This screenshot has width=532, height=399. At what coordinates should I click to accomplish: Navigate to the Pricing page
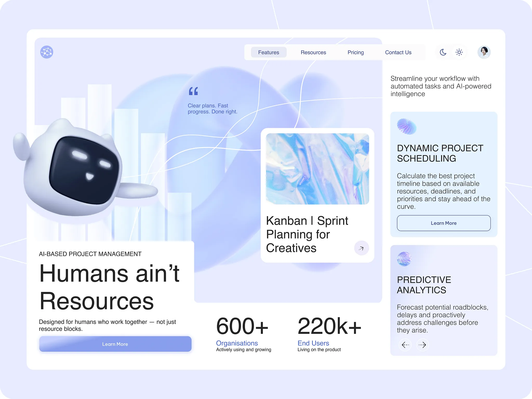click(355, 52)
